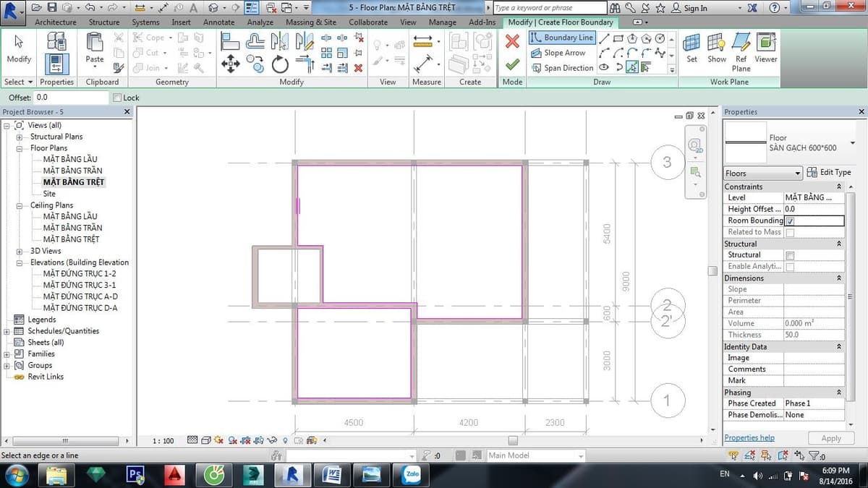
Task: Click the red Delete icon in Modify panel
Action: (x=358, y=68)
